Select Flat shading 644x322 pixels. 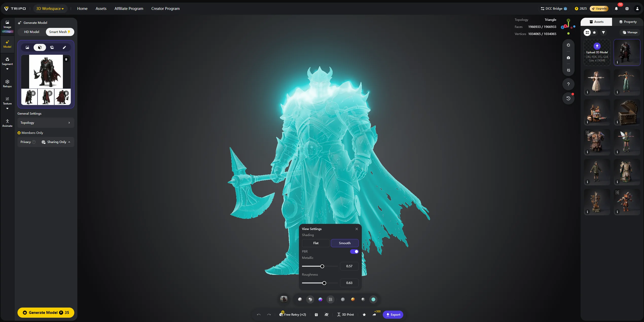pos(316,243)
